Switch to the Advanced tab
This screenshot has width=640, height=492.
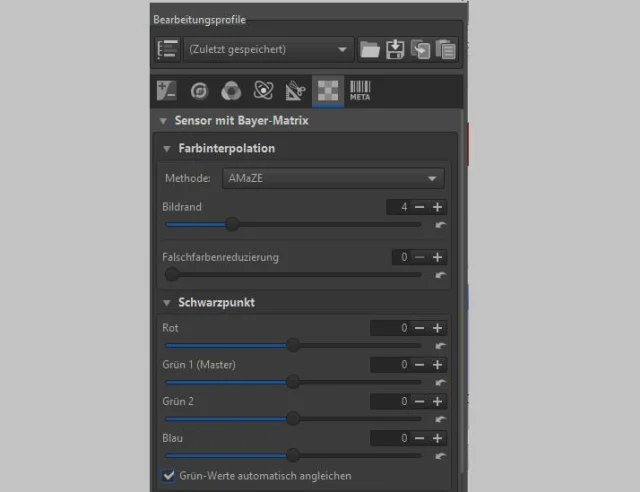click(263, 91)
